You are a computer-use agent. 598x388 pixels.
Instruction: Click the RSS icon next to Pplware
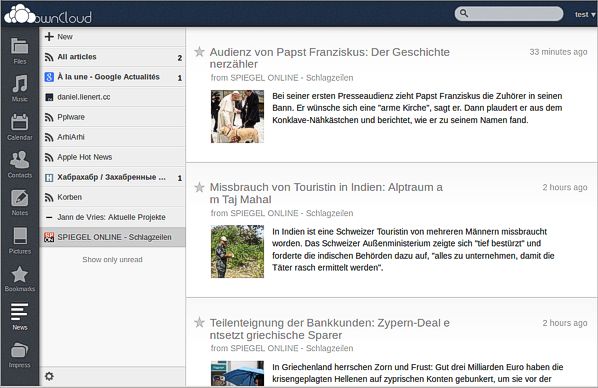49,117
